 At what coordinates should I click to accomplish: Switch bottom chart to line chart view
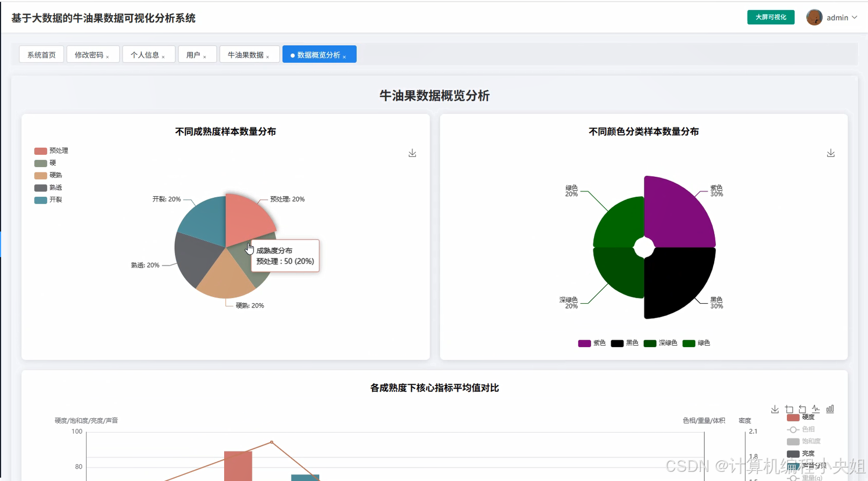(x=816, y=410)
